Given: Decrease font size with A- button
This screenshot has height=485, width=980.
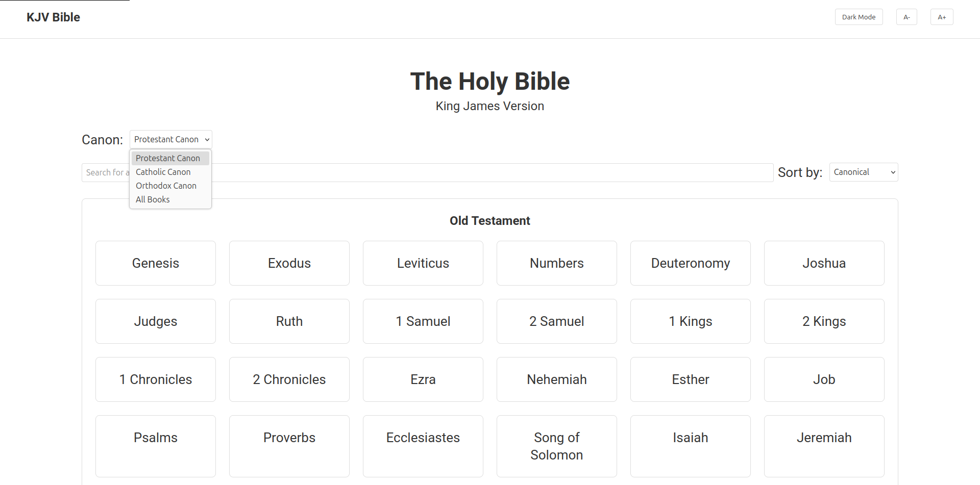Looking at the screenshot, I should click(x=906, y=17).
